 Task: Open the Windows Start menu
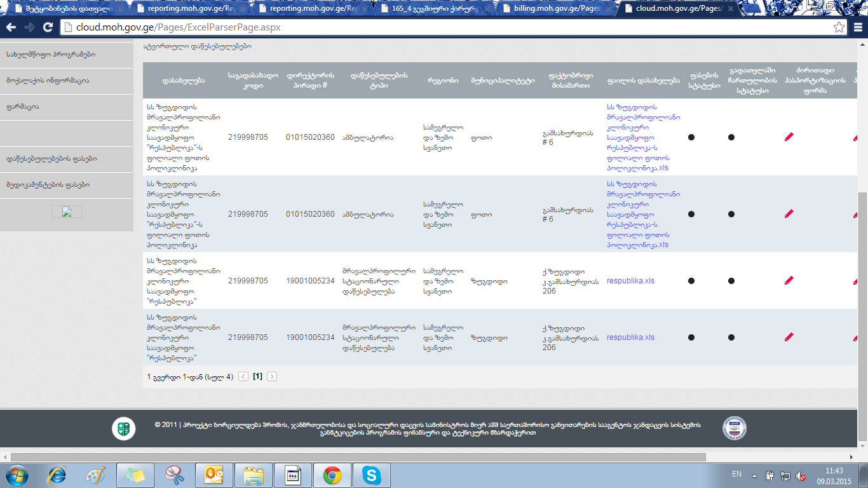click(17, 475)
